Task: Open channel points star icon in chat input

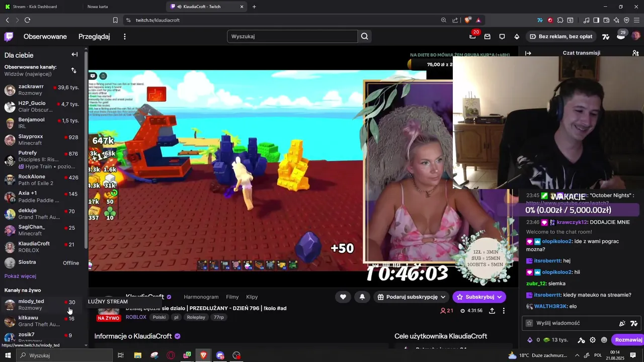Action: (529, 323)
